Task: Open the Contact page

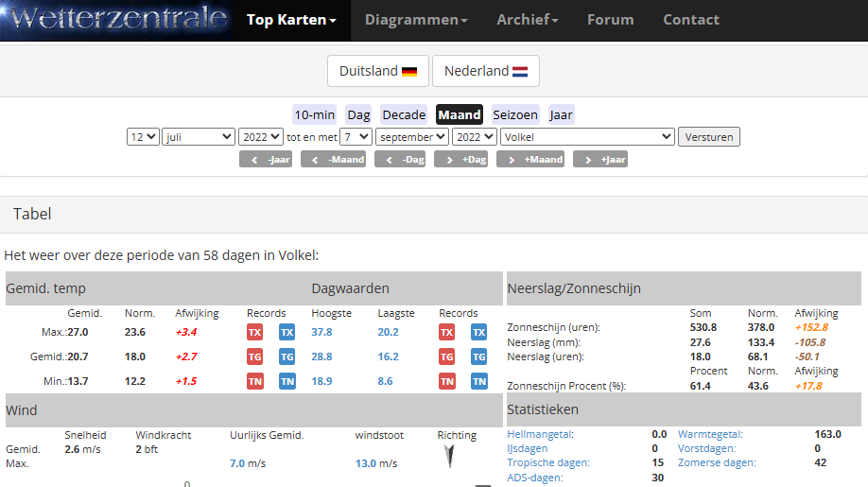Action: tap(691, 20)
